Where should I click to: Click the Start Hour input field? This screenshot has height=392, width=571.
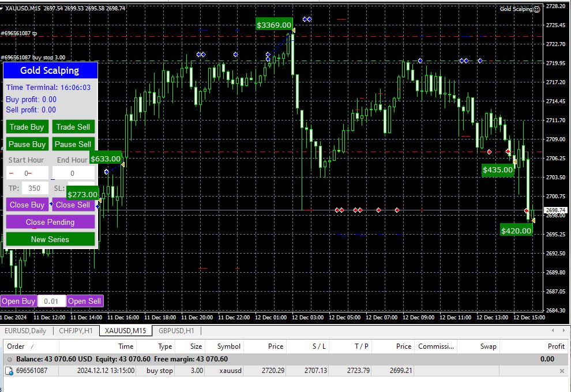(x=27, y=174)
